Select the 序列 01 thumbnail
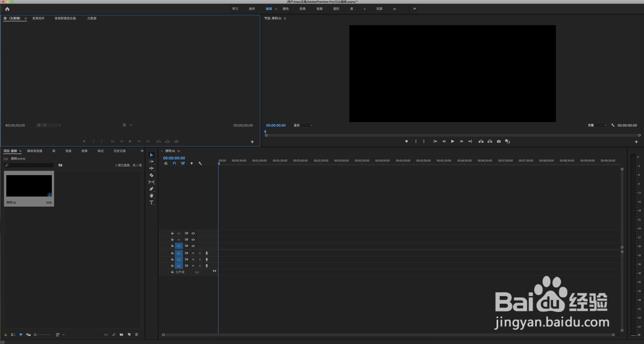 point(29,186)
